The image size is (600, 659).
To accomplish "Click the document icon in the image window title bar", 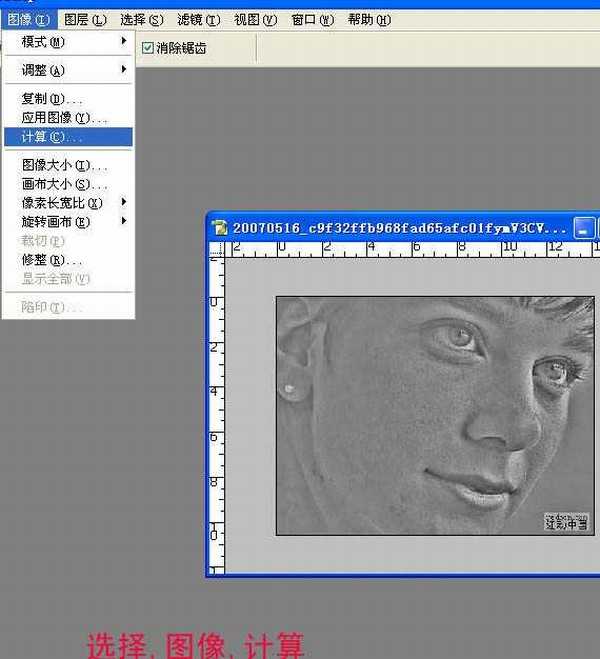I will pos(220,227).
